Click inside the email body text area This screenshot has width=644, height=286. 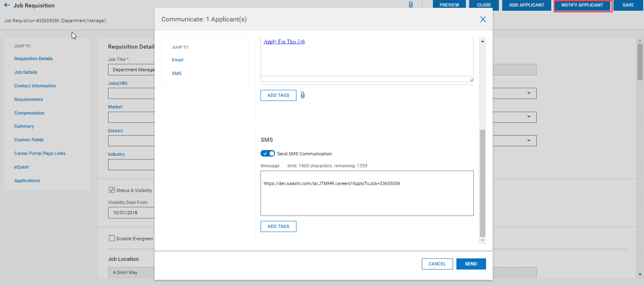coord(367,56)
